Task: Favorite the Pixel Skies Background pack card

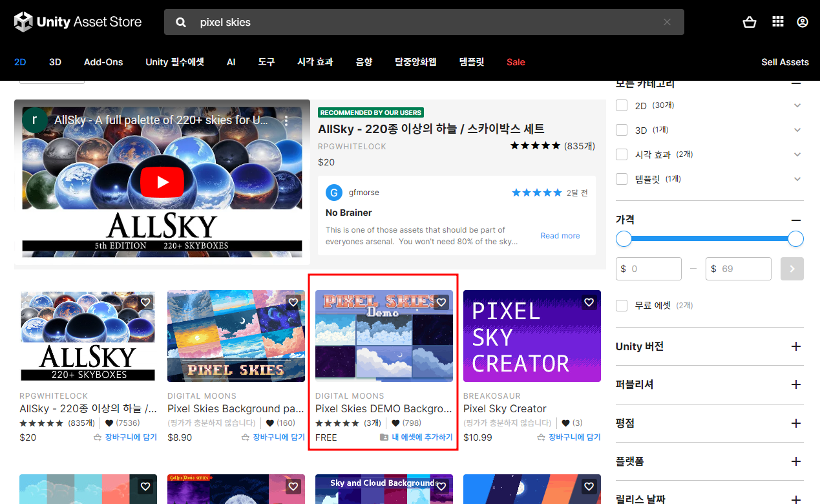Action: (x=293, y=302)
